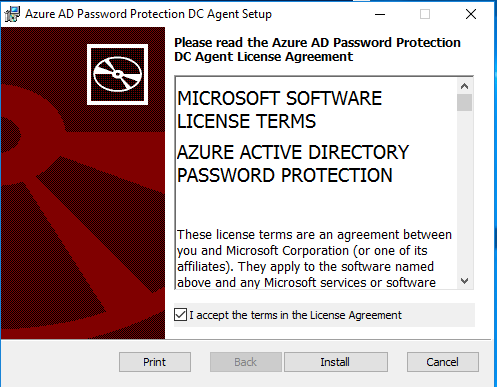
Task: Click the window title text
Action: (148, 14)
